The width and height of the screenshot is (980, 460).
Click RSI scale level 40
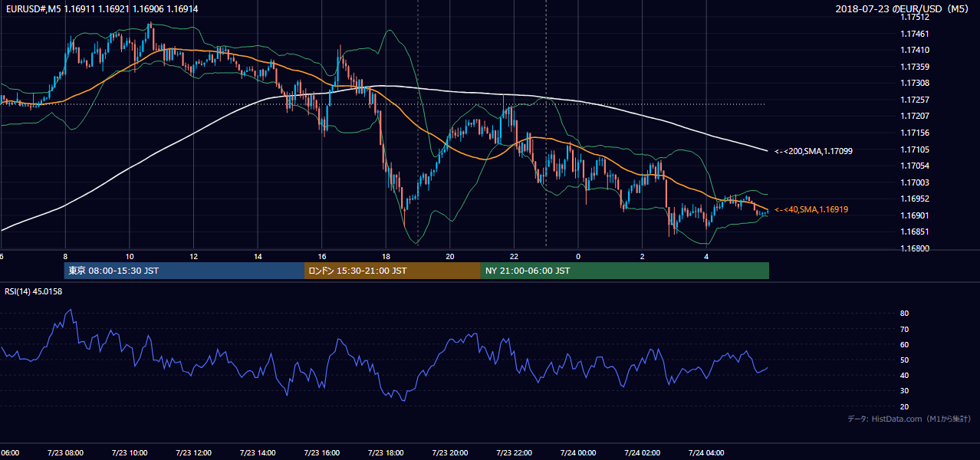pyautogui.click(x=905, y=375)
